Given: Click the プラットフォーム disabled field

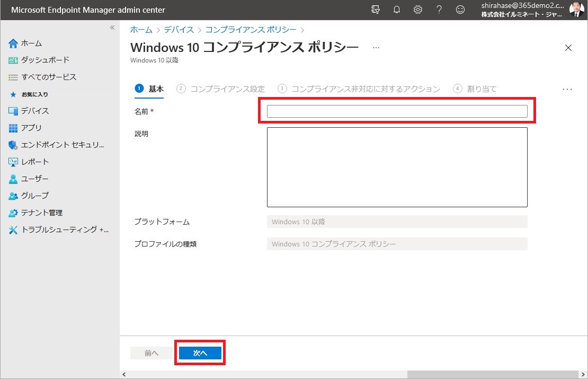Looking at the screenshot, I should click(397, 222).
